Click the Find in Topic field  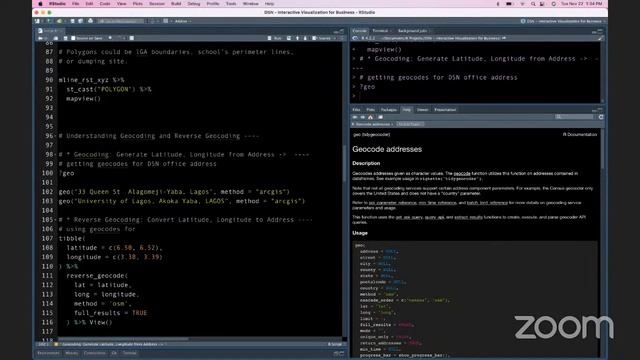411,124
